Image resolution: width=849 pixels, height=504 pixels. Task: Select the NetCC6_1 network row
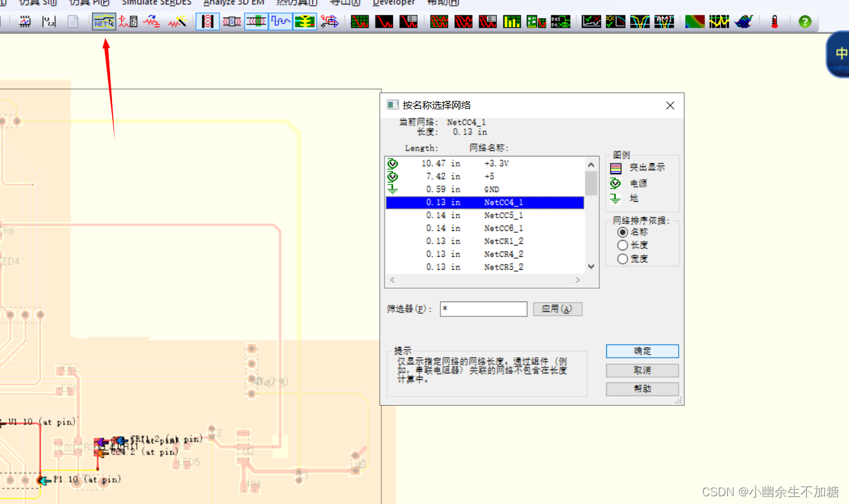(x=485, y=228)
